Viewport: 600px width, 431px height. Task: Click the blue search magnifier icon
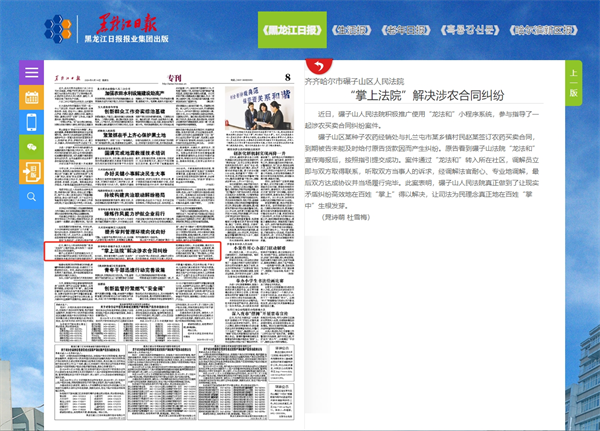point(32,197)
